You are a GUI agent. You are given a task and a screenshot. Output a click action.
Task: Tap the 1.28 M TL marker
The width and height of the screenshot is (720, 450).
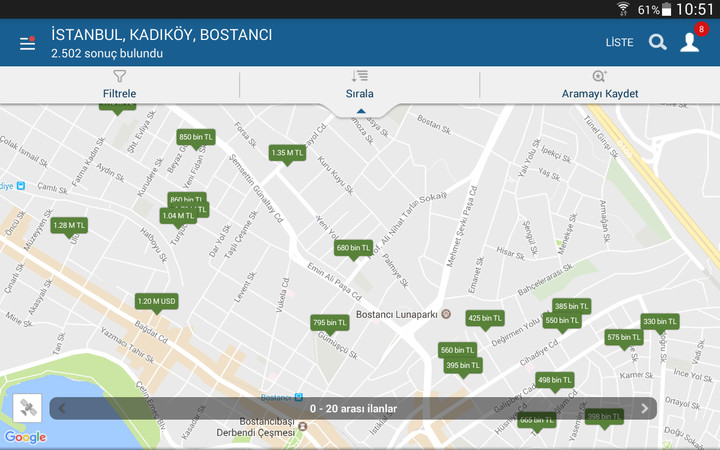pos(70,226)
